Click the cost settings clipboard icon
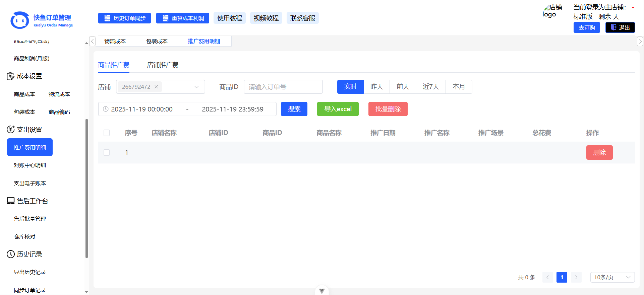 (10, 76)
